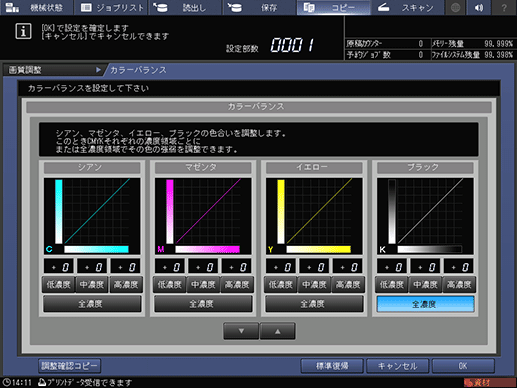The height and width of the screenshot is (388, 517).
Task: Click the ブラック column header
Action: tap(425, 167)
